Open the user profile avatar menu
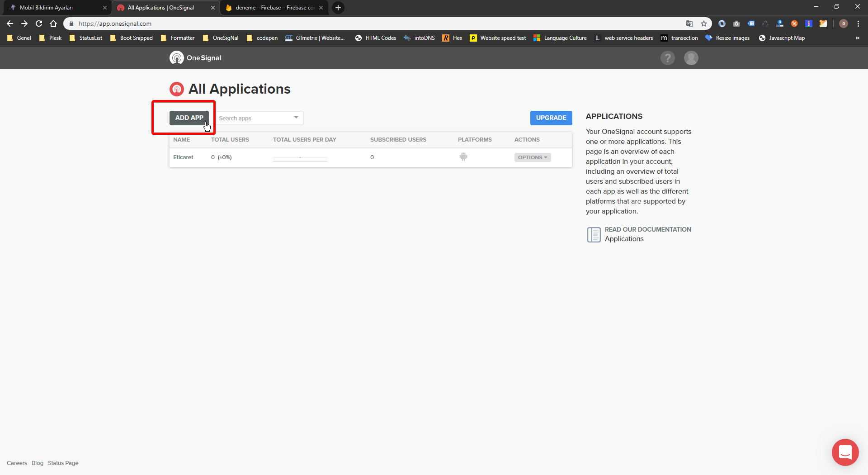Viewport: 868px width, 475px height. pyautogui.click(x=691, y=58)
